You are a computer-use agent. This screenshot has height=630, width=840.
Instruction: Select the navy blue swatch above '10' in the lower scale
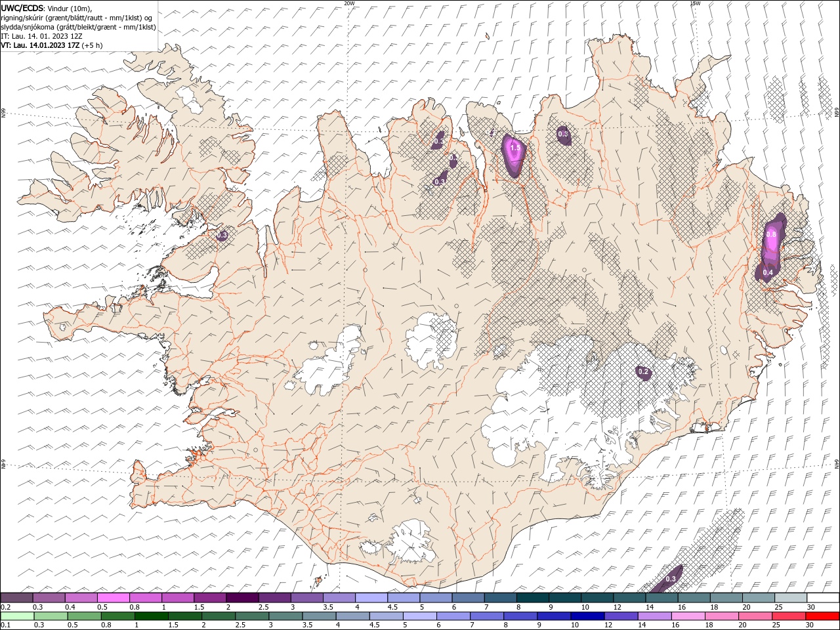(x=587, y=616)
